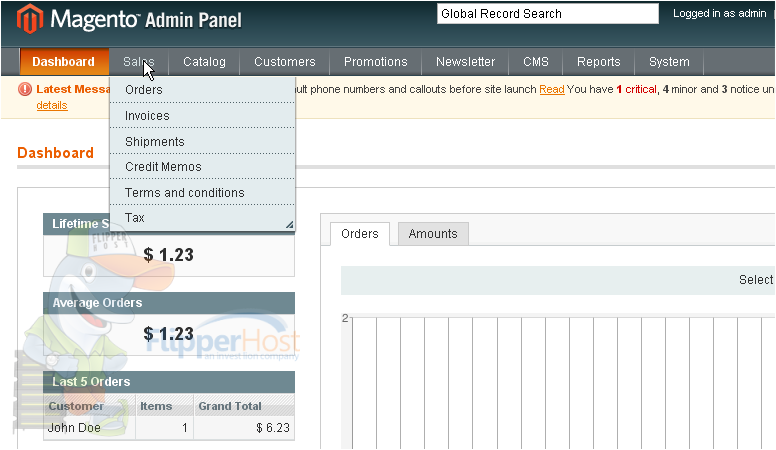Click the Logged in as admin text
This screenshot has height=450, width=776.
720,13
